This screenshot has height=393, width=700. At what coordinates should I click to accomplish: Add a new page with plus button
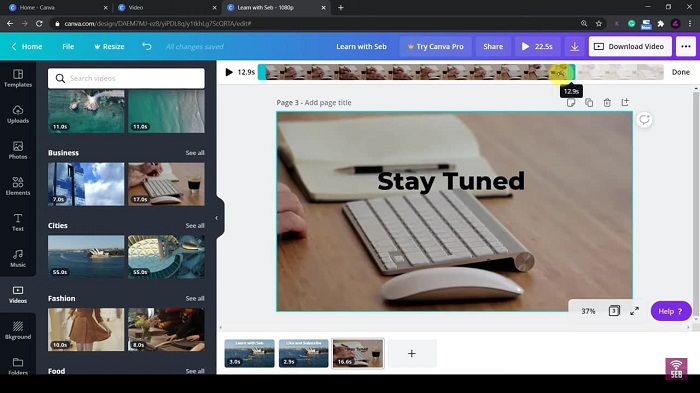pos(412,354)
